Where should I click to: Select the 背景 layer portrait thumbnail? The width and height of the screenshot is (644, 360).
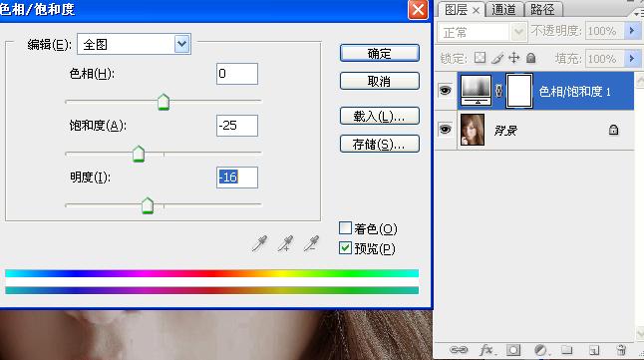[473, 130]
